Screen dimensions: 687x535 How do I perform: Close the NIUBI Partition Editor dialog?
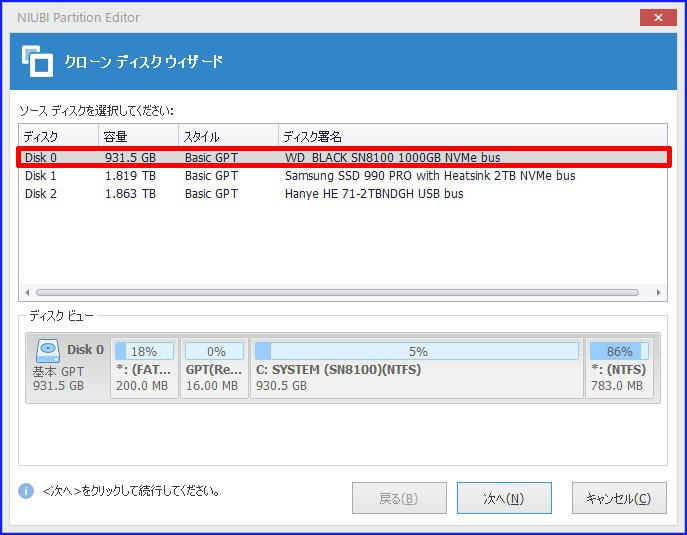pyautogui.click(x=658, y=18)
